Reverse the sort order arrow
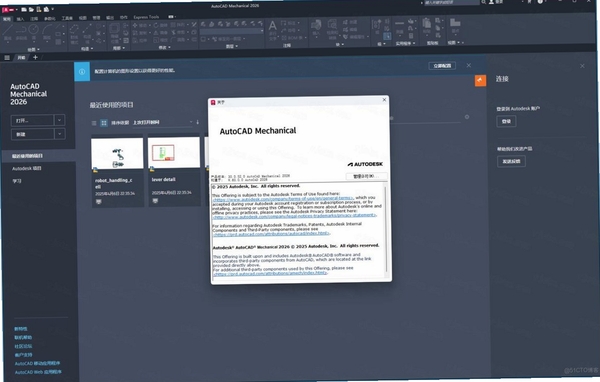This screenshot has width=600, height=382. pyautogui.click(x=197, y=122)
